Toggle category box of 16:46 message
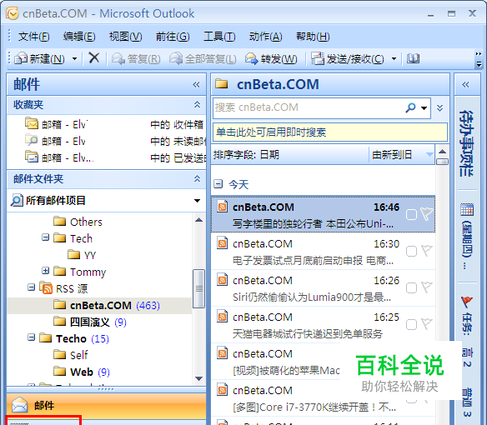Screen dimensions: 487x425 point(411,215)
